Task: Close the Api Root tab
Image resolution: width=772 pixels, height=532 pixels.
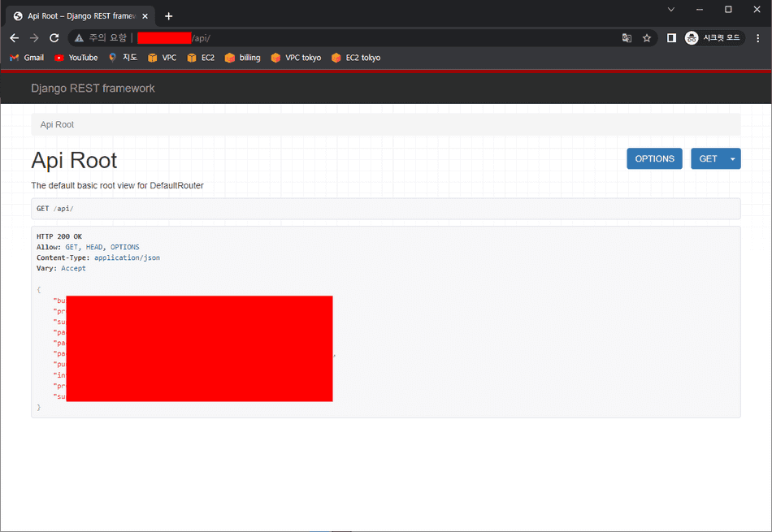Action: click(145, 16)
